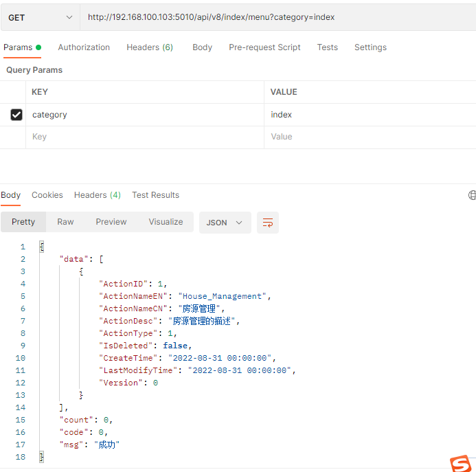View the response Cookies tab

pyautogui.click(x=47, y=195)
